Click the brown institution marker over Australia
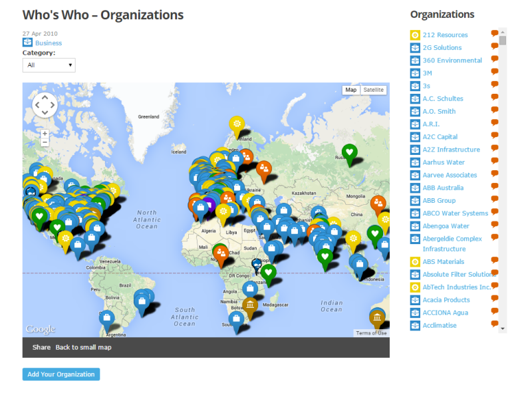This screenshot has height=399, width=532. (x=377, y=319)
